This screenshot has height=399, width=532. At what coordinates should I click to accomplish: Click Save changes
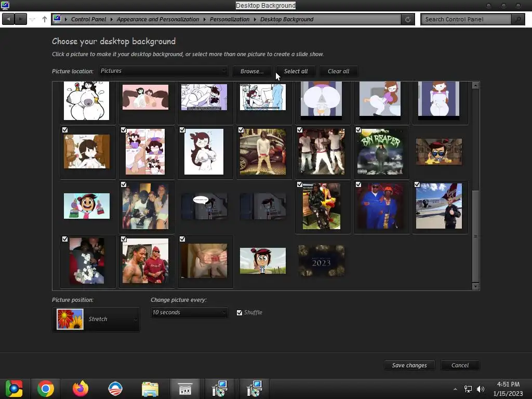(x=409, y=365)
